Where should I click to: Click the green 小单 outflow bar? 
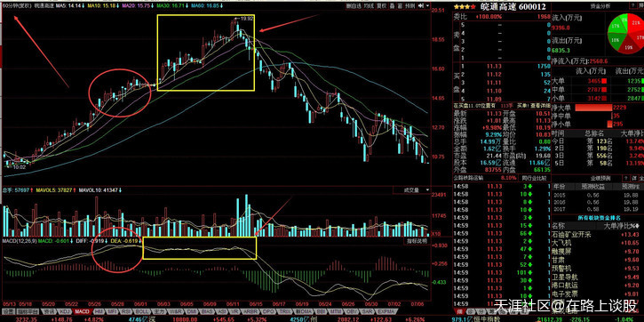(643, 98)
